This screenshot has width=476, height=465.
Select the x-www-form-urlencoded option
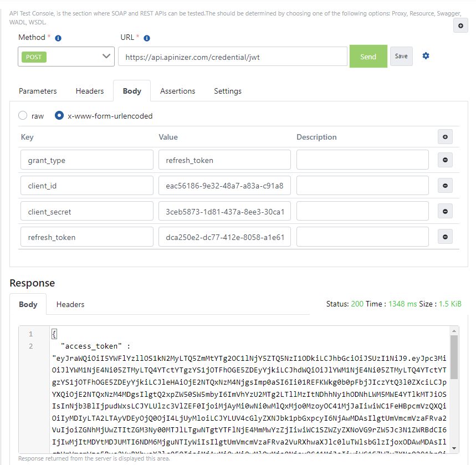pyautogui.click(x=59, y=115)
